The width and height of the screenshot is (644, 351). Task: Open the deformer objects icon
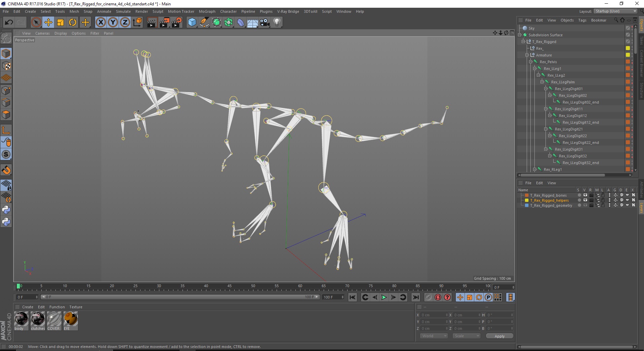pos(241,23)
